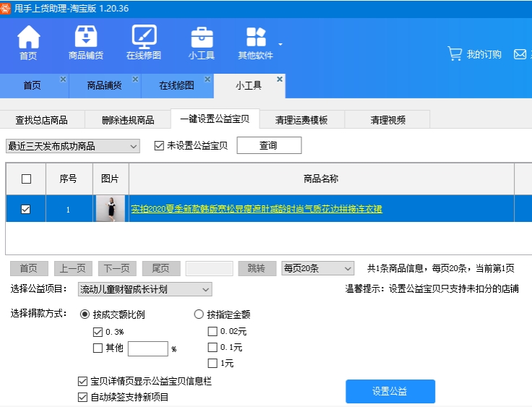This screenshot has width=532, height=407.
Task: Check the 0.1元 checkbox
Action: tap(213, 347)
